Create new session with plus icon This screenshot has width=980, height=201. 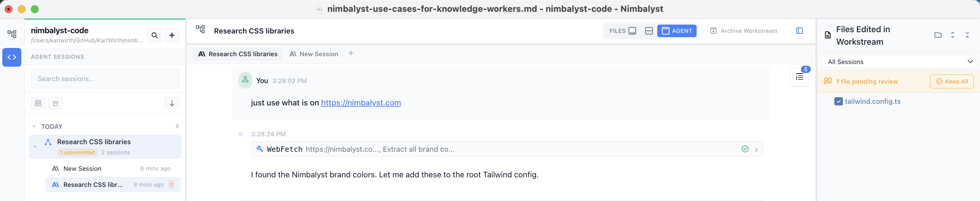(172, 35)
